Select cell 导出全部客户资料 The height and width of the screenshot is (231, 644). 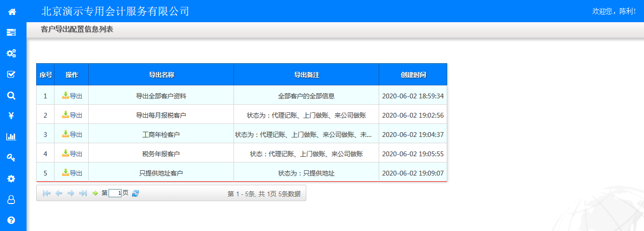(161, 96)
